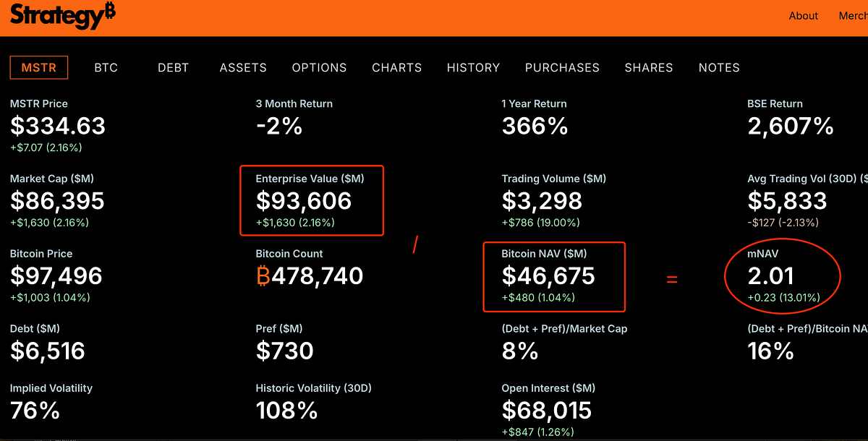Click the MSTR Price value $334.63
The image size is (868, 441).
[x=58, y=126]
